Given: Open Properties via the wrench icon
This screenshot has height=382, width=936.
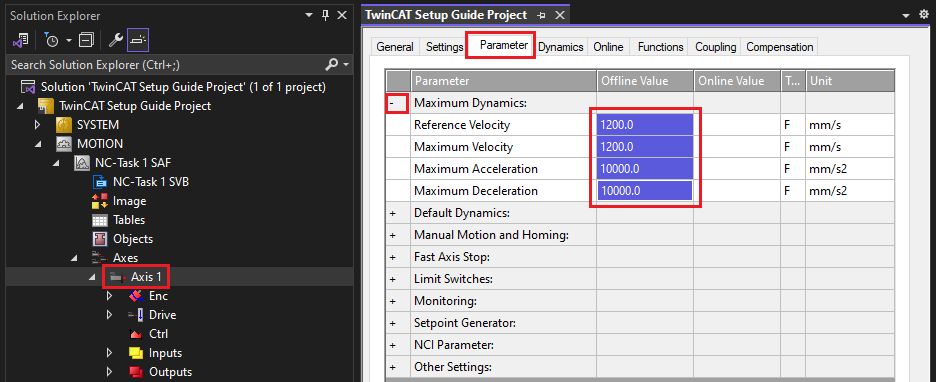Looking at the screenshot, I should click(115, 41).
